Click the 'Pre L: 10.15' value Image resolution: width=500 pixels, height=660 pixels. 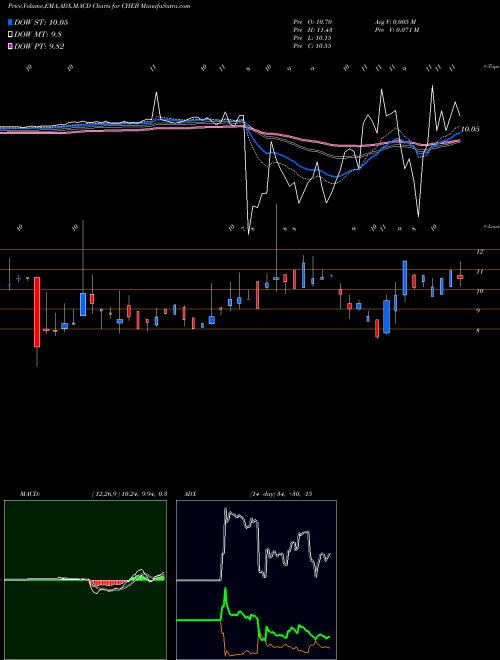pos(313,38)
